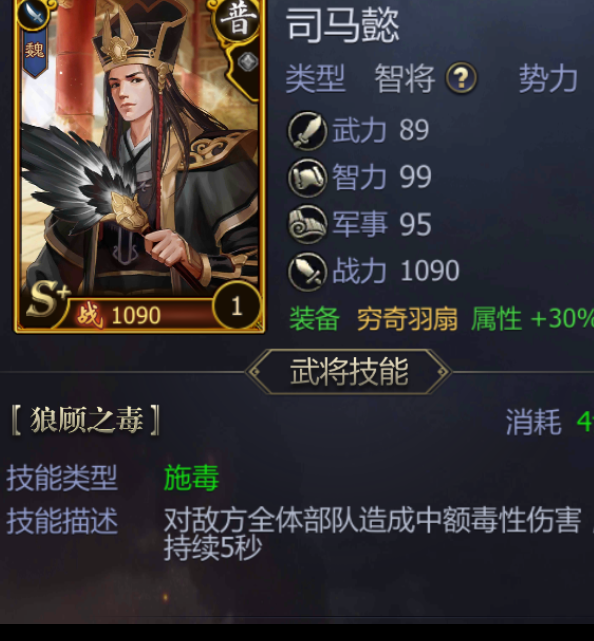Click the Sima Yi portrait card
Screen dimensions: 594x641
coord(140,164)
